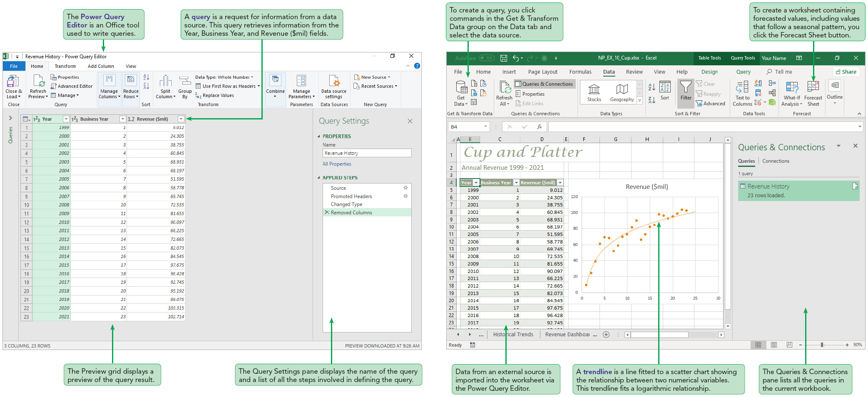Click the Split Column icon
Screen dimensions: 868x397
(x=165, y=81)
